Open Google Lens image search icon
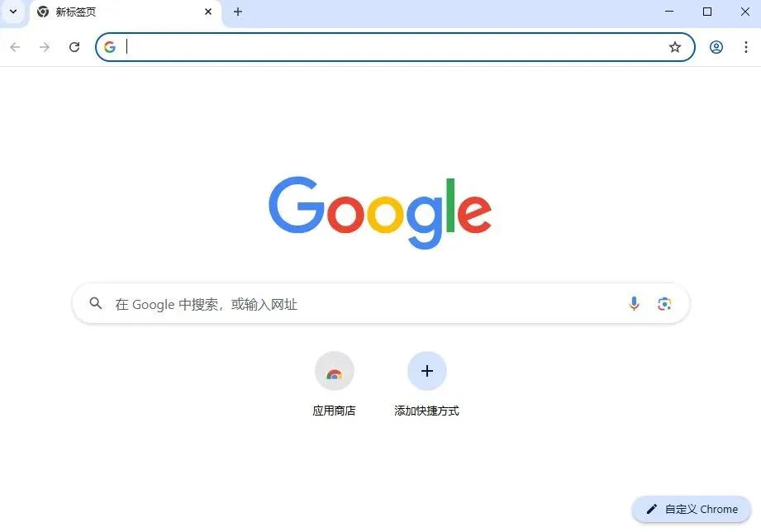761x532 pixels. pyautogui.click(x=664, y=304)
